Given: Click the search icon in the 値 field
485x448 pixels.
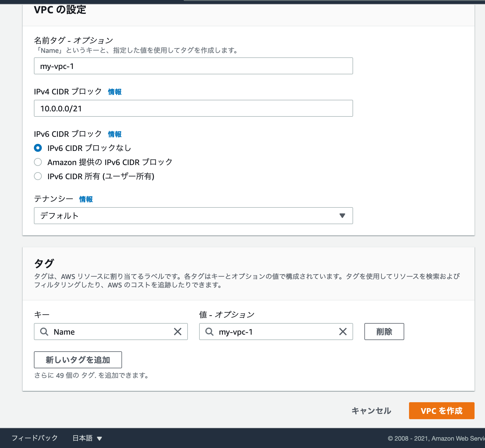Looking at the screenshot, I should [210, 332].
